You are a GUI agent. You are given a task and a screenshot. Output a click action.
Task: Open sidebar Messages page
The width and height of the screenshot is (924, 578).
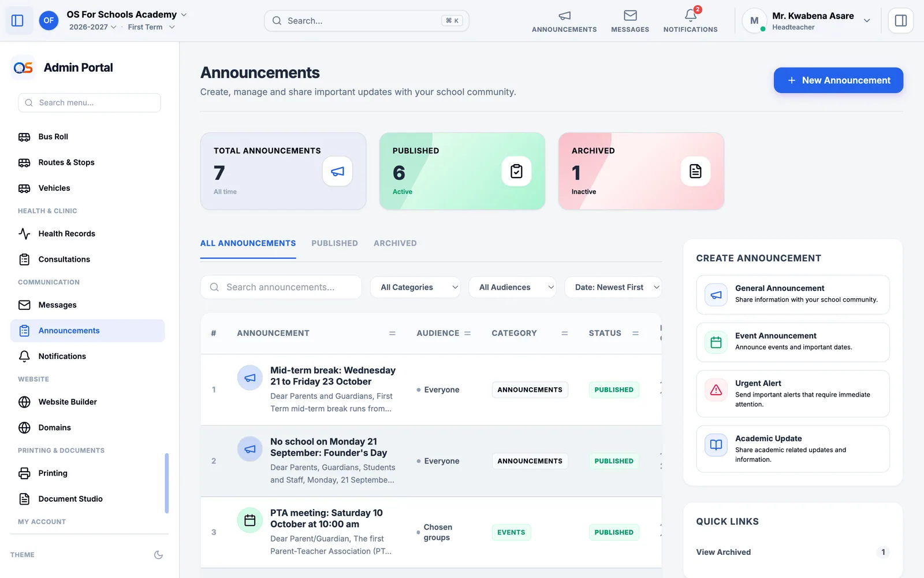click(88, 305)
